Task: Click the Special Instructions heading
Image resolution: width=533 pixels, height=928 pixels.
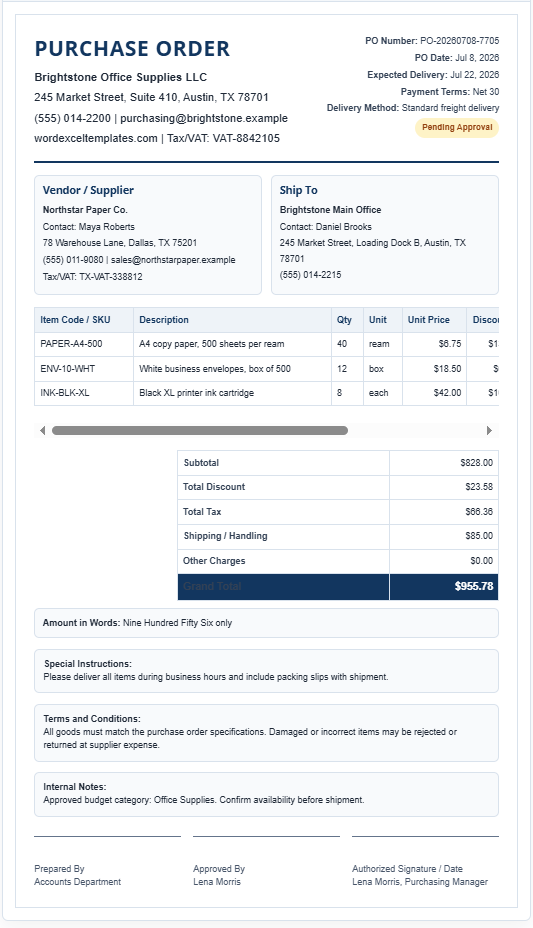Action: pyautogui.click(x=88, y=664)
